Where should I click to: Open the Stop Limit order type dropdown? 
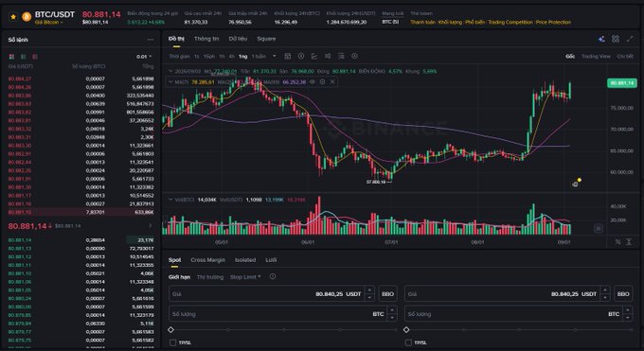(245, 277)
